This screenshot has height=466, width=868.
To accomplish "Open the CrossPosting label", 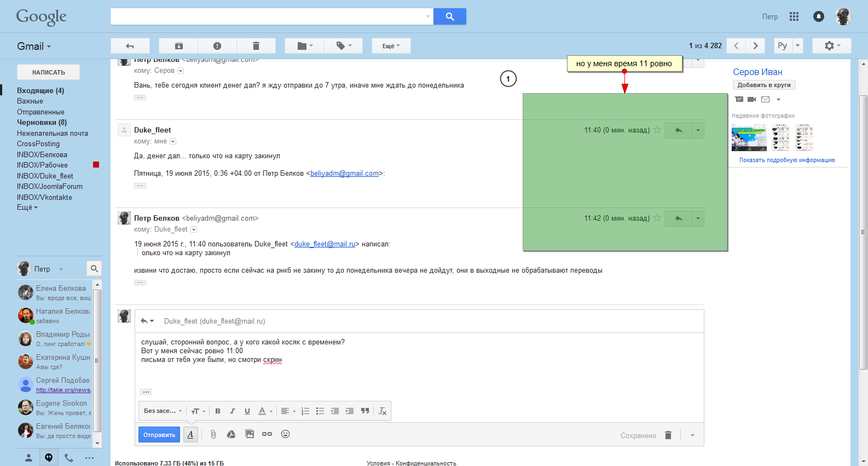I will pyautogui.click(x=38, y=143).
